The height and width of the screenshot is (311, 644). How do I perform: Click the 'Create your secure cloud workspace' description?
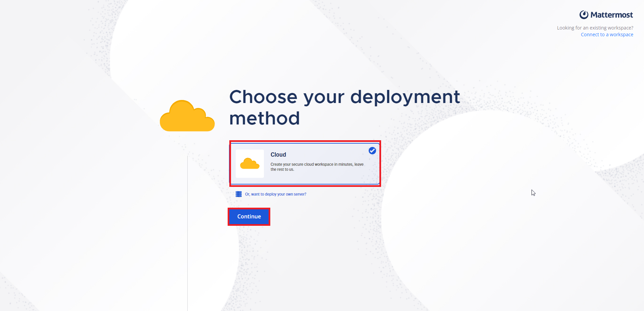pyautogui.click(x=317, y=167)
